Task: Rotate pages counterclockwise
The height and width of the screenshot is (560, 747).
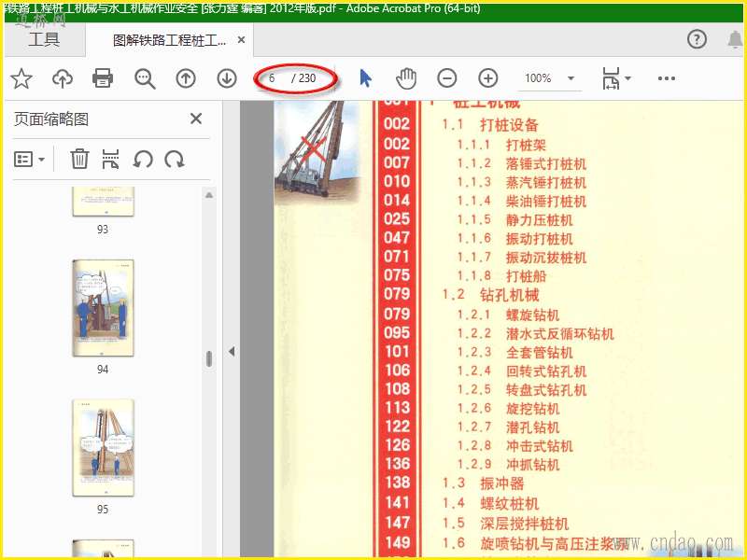Action: click(143, 159)
